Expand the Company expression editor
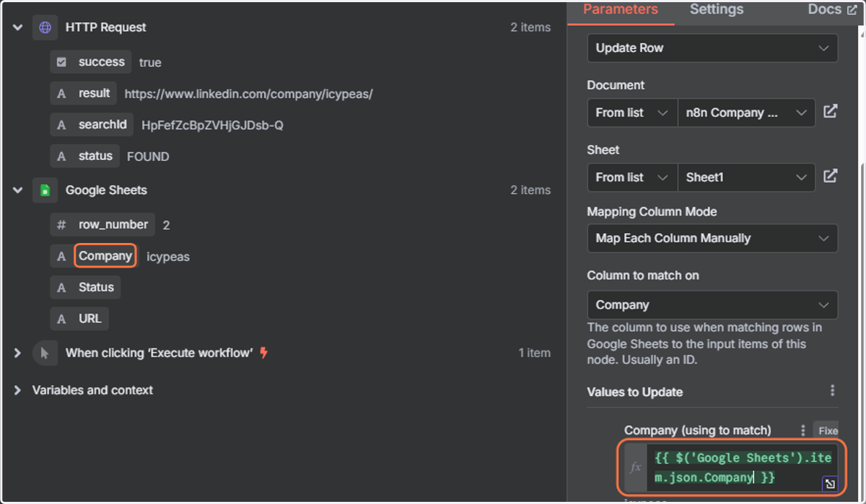 pos(830,485)
